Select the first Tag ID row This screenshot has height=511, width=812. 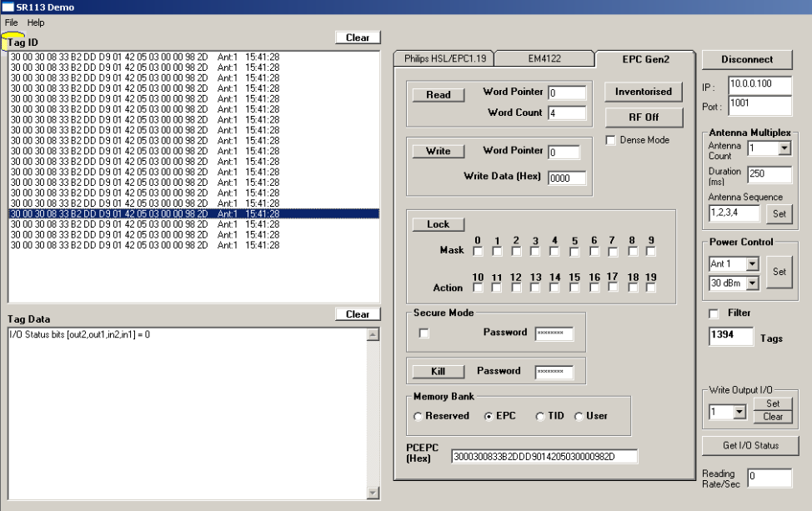(194, 57)
